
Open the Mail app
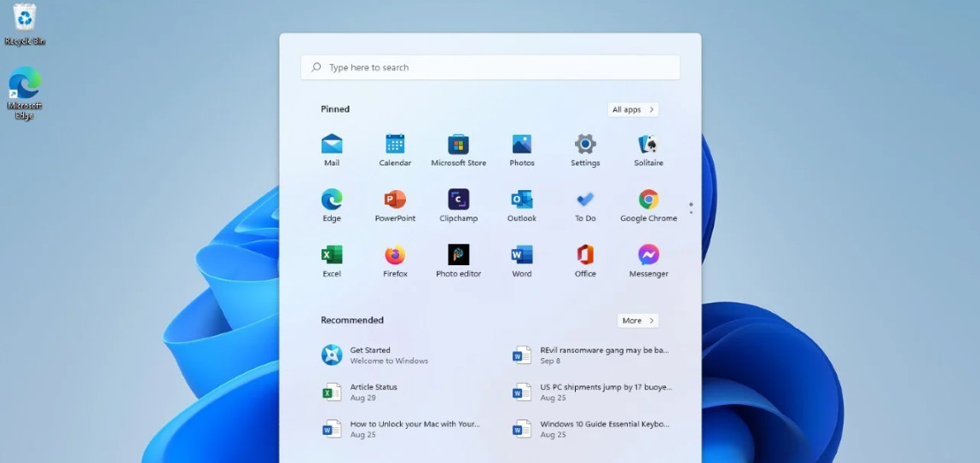[332, 150]
